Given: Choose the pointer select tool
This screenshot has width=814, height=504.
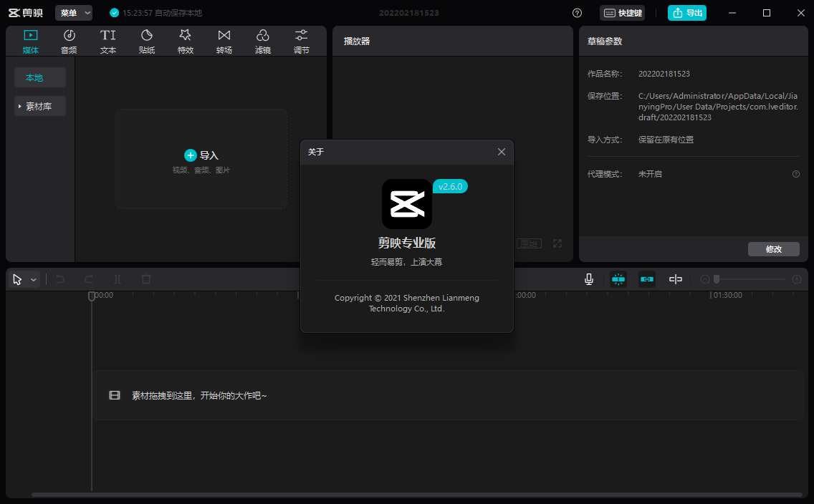Looking at the screenshot, I should pos(17,279).
